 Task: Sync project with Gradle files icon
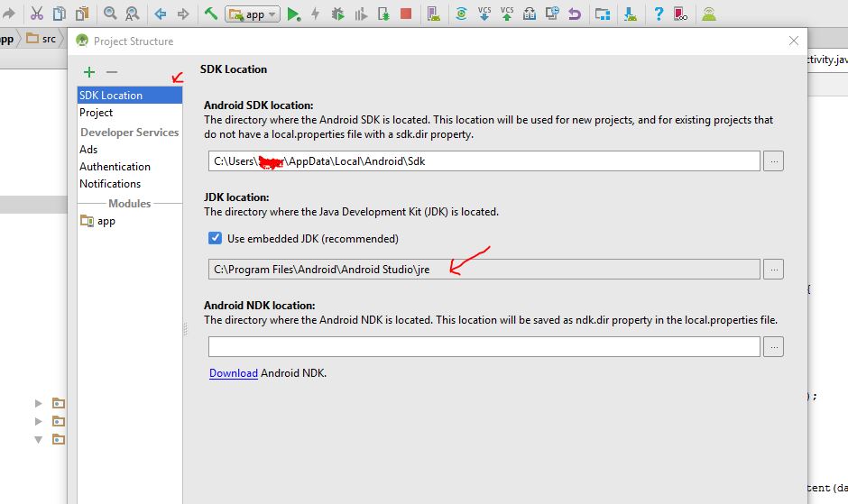tap(461, 14)
